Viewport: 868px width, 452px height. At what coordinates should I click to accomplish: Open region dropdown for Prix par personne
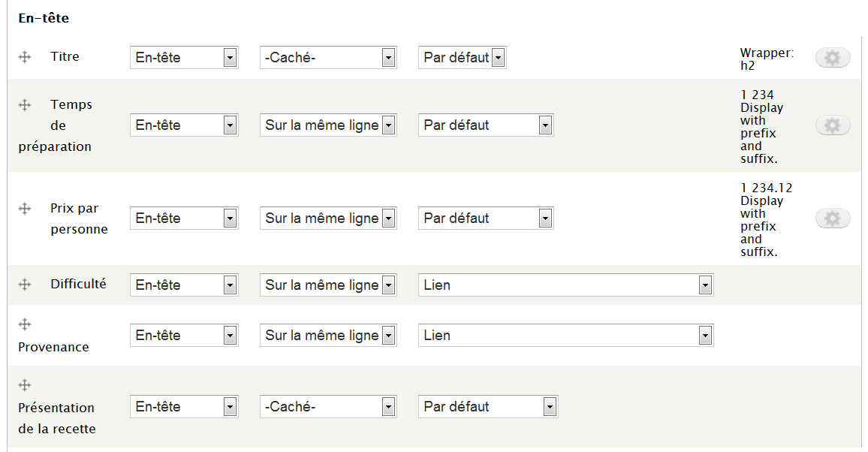pyautogui.click(x=184, y=218)
